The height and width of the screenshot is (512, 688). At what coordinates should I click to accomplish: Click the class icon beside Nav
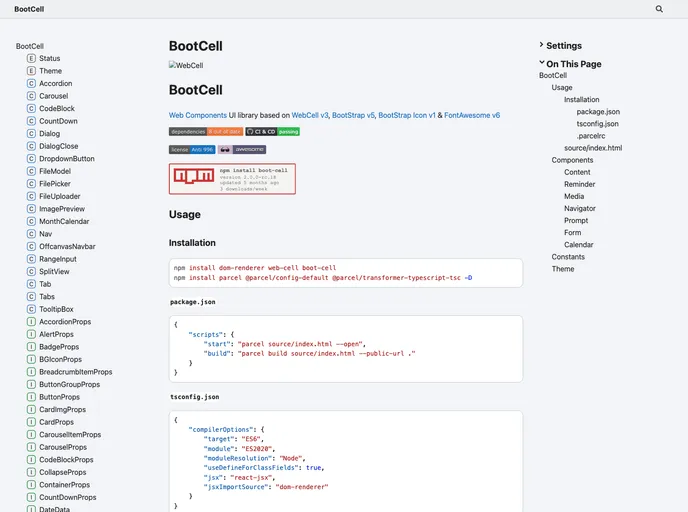pyautogui.click(x=31, y=234)
